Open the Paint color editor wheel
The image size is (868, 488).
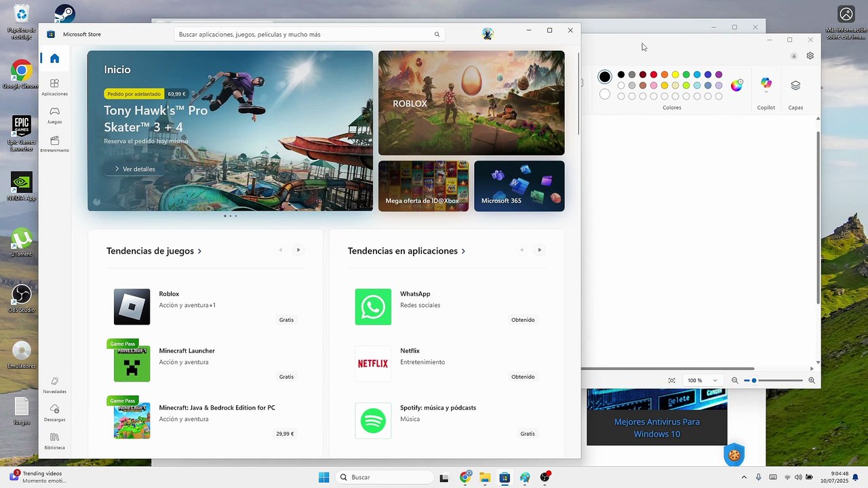tap(736, 85)
